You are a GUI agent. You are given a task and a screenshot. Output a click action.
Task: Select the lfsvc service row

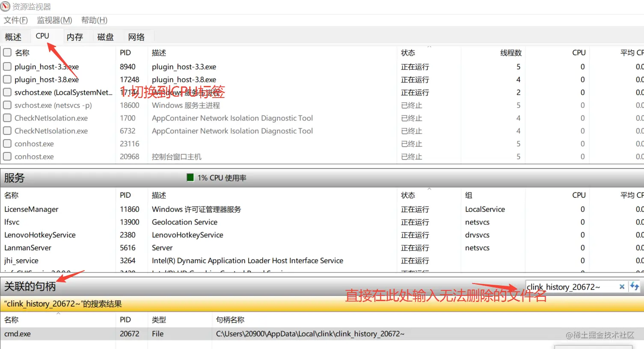click(322, 222)
